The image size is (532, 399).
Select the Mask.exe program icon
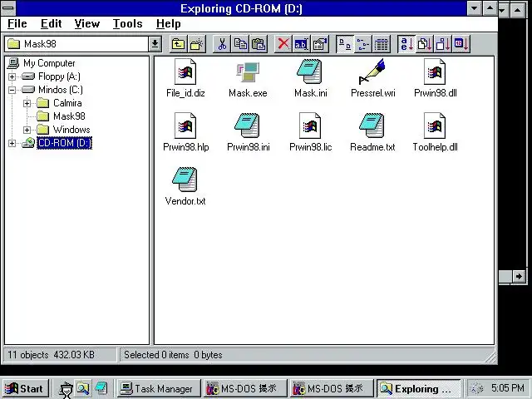coord(248,72)
